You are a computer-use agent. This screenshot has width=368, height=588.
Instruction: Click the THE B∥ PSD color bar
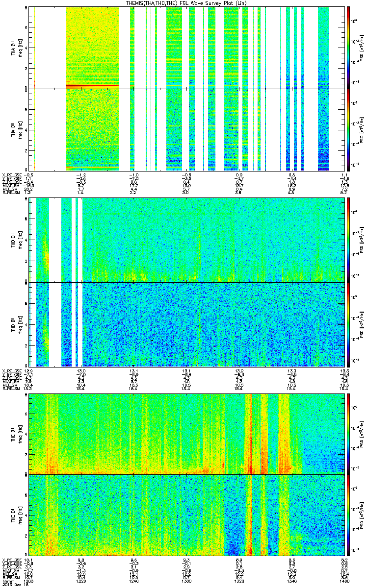pyautogui.click(x=348, y=516)
